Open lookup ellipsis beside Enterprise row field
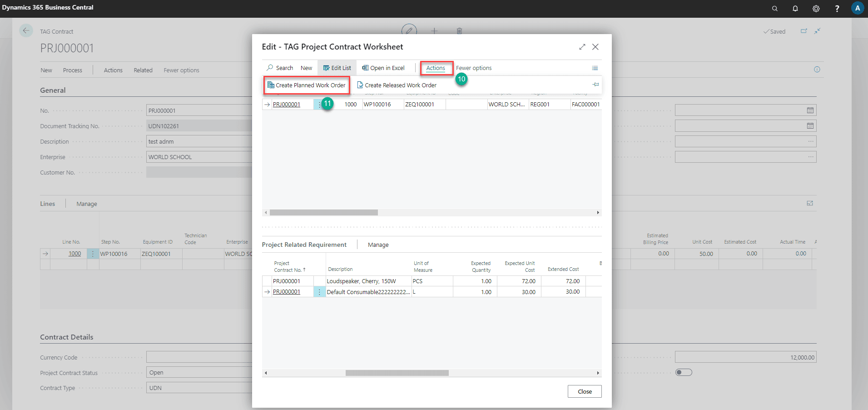This screenshot has height=410, width=868. click(811, 157)
